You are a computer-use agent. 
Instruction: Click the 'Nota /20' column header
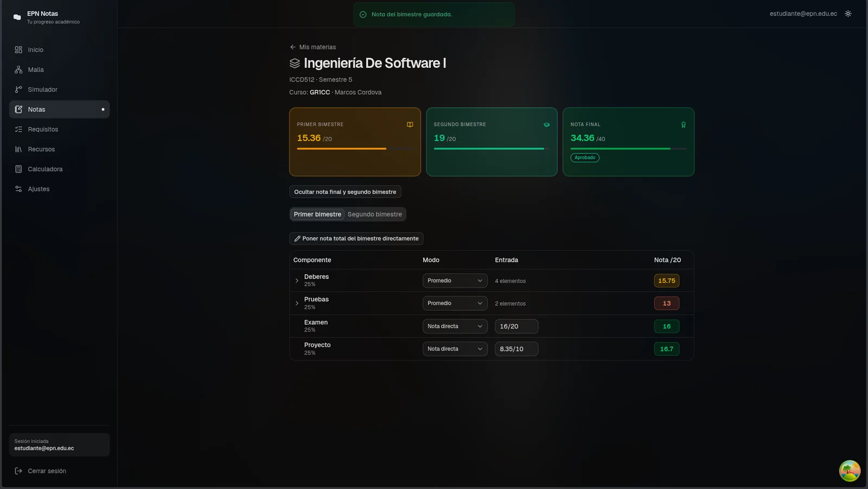667,260
